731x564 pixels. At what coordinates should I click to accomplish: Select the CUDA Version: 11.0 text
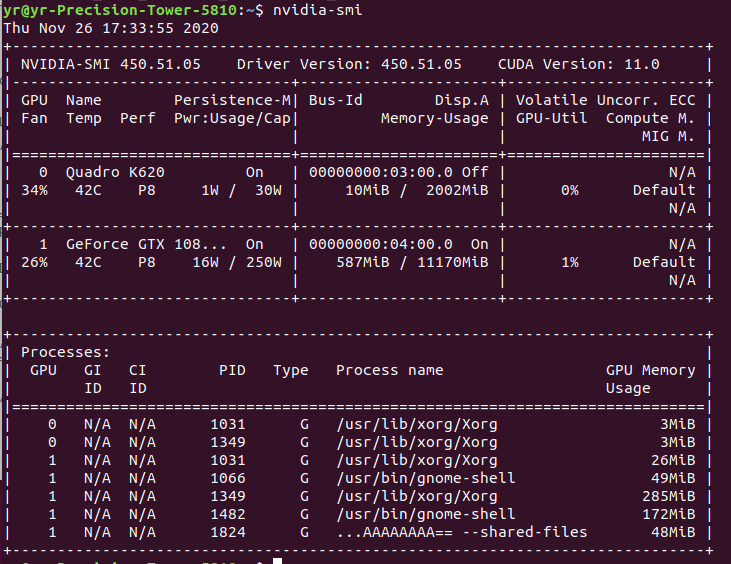pyautogui.click(x=579, y=64)
